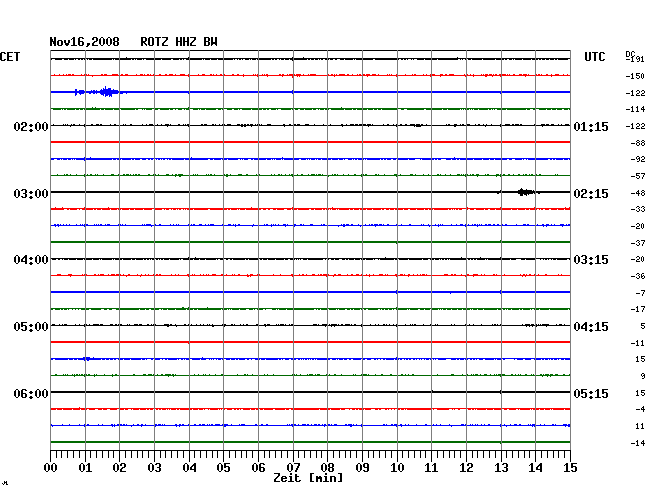Select minute tick label 09 on time axis
Screen dimensions: 650x494
(362, 467)
